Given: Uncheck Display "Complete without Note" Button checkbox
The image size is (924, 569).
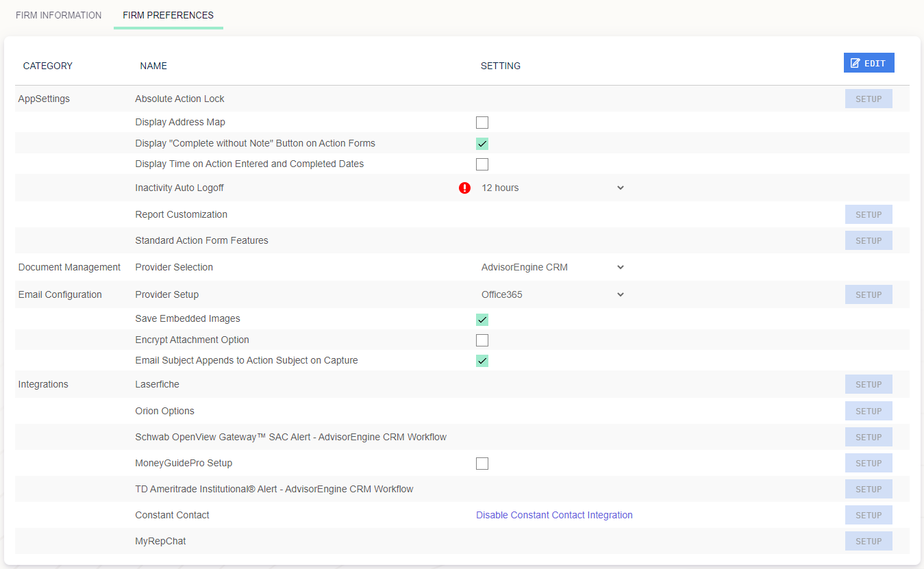Looking at the screenshot, I should 482,144.
